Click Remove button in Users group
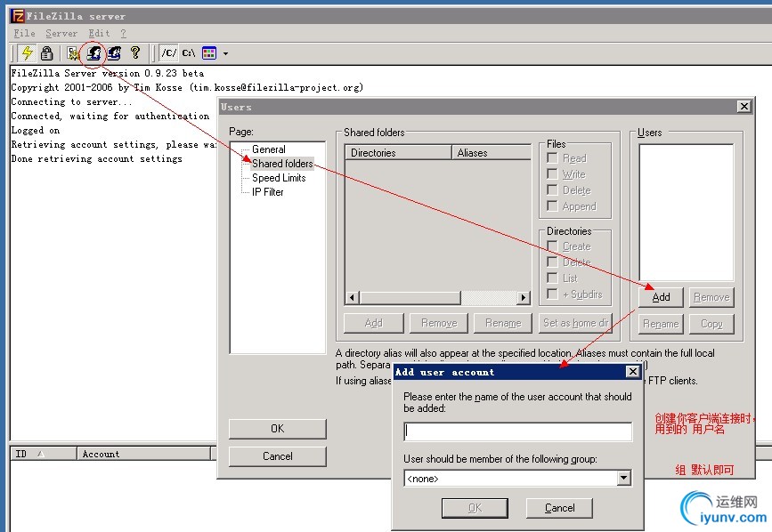 tap(711, 297)
